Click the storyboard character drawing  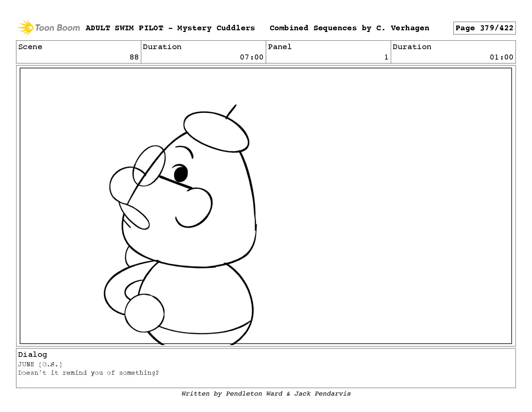coord(181,225)
